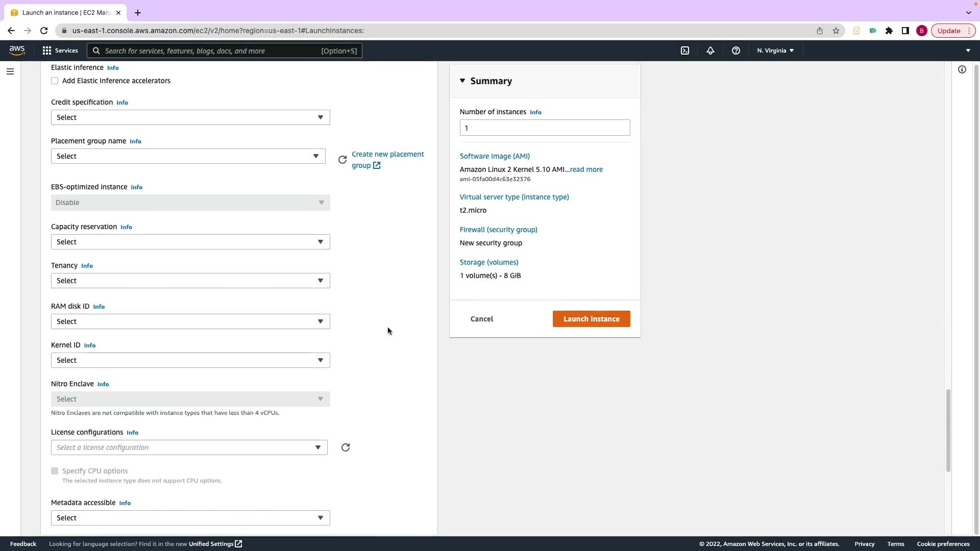Open the N. Virginia region menu
Image resolution: width=980 pixels, height=551 pixels.
pos(775,51)
